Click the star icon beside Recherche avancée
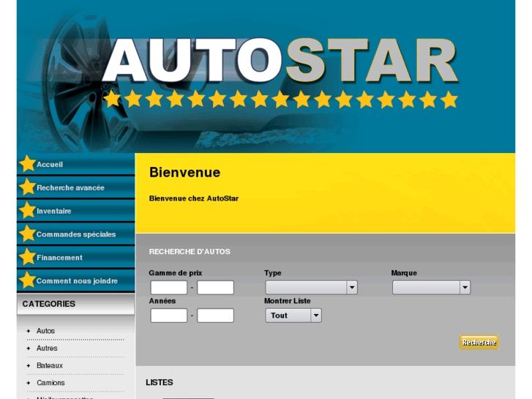532x399 pixels. tap(28, 187)
